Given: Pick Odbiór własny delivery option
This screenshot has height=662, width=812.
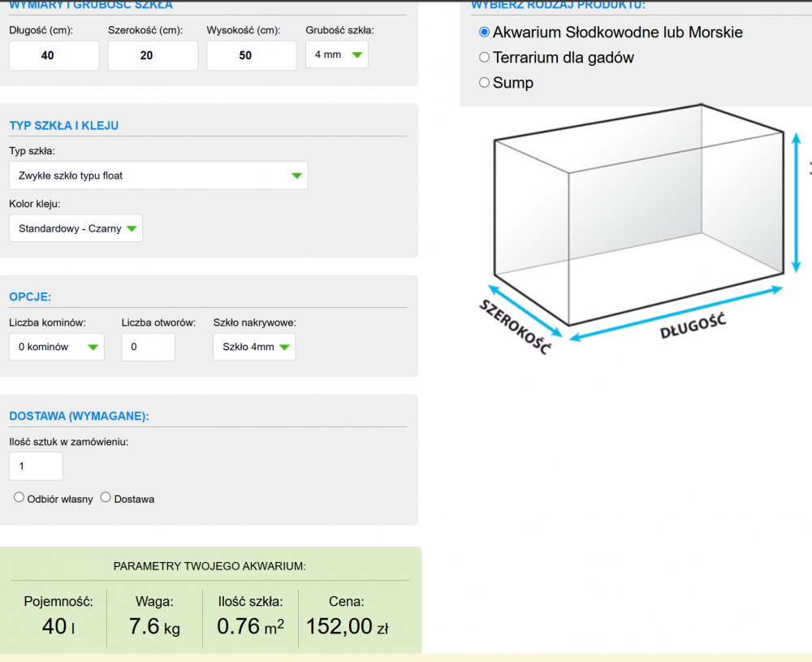Looking at the screenshot, I should (x=19, y=498).
